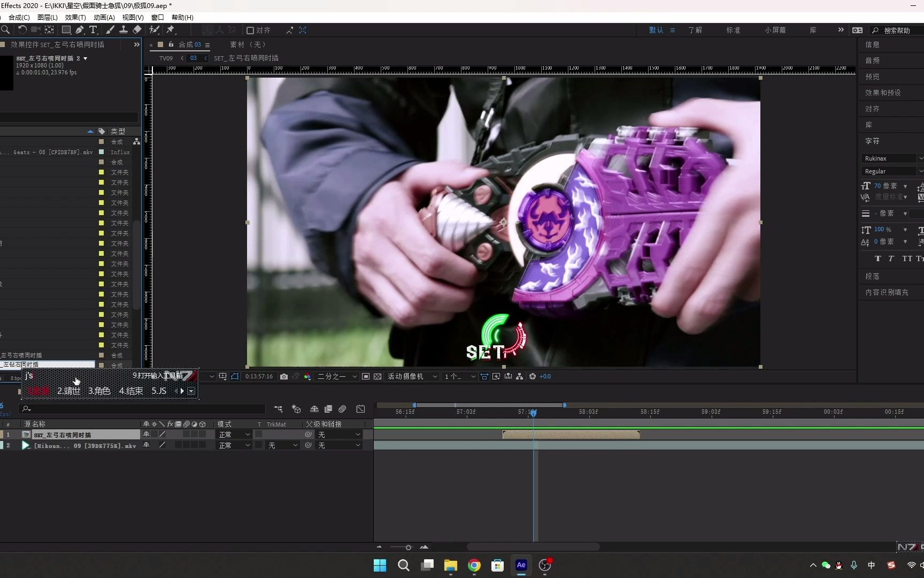Toggle fast previews icon in viewer bar
The image size is (924, 578).
(496, 377)
